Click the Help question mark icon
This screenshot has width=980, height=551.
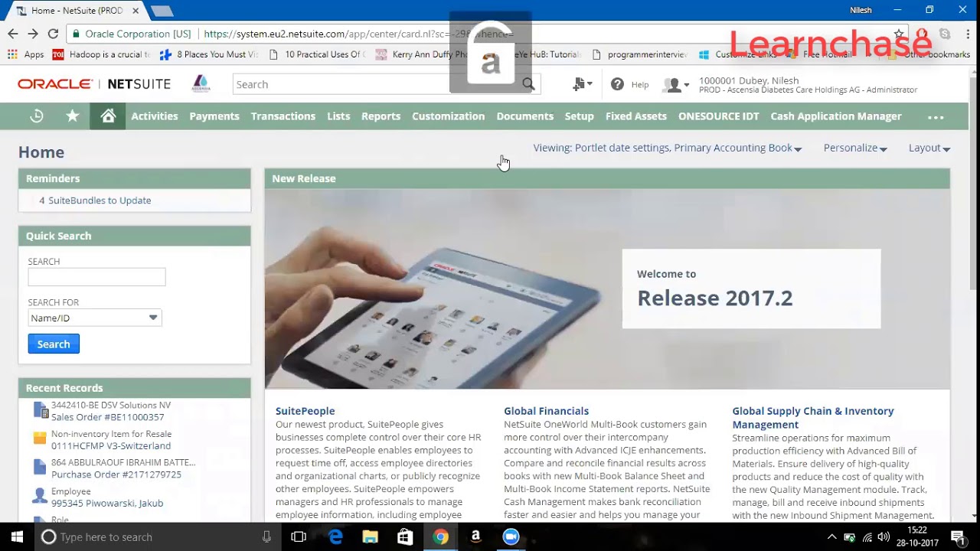click(x=617, y=84)
